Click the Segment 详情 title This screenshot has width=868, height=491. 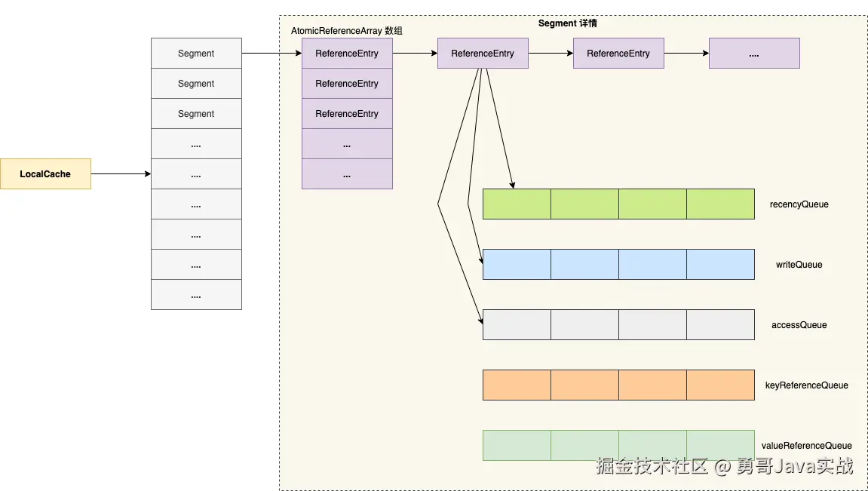567,23
